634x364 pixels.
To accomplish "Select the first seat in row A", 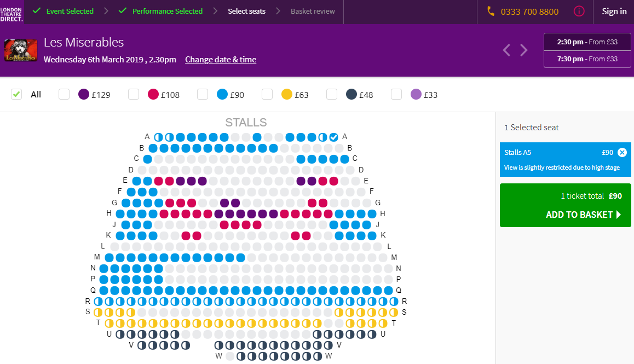I will click(x=159, y=137).
